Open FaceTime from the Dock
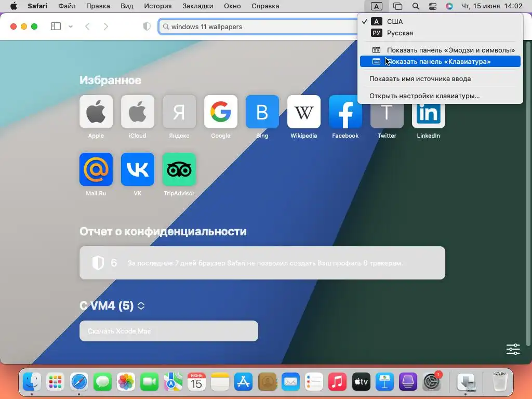The height and width of the screenshot is (399, 532). (149, 382)
